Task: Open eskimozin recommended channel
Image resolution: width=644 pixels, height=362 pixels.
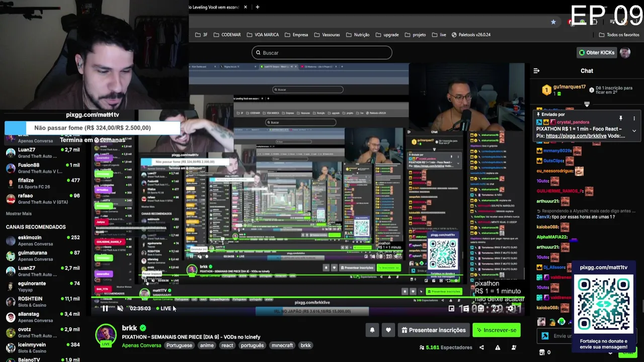Action: click(x=42, y=240)
